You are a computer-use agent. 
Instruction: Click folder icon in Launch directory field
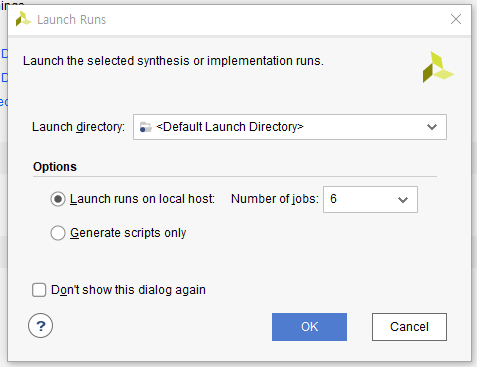[145, 127]
